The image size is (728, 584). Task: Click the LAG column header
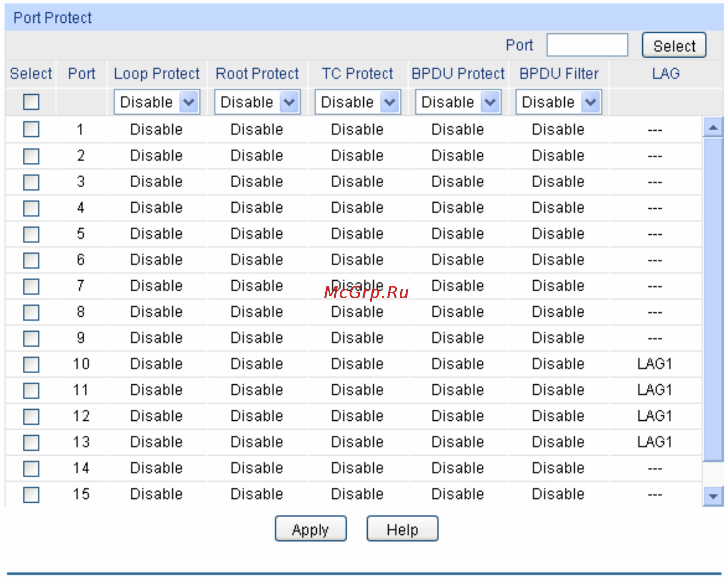666,74
